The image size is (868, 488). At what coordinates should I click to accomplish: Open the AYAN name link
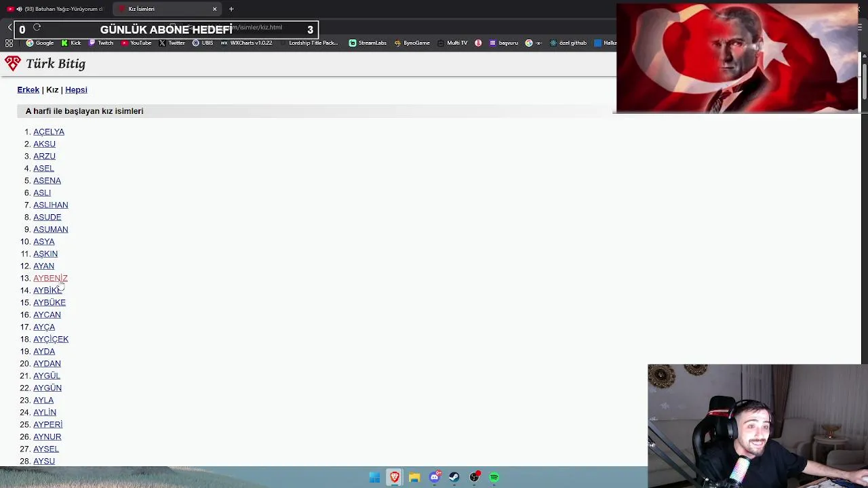[x=44, y=266]
